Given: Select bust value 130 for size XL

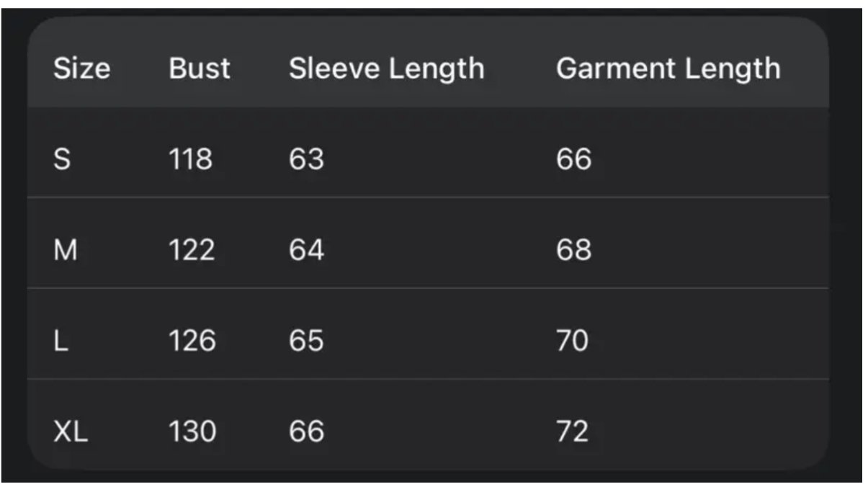Looking at the screenshot, I should pyautogui.click(x=192, y=432).
